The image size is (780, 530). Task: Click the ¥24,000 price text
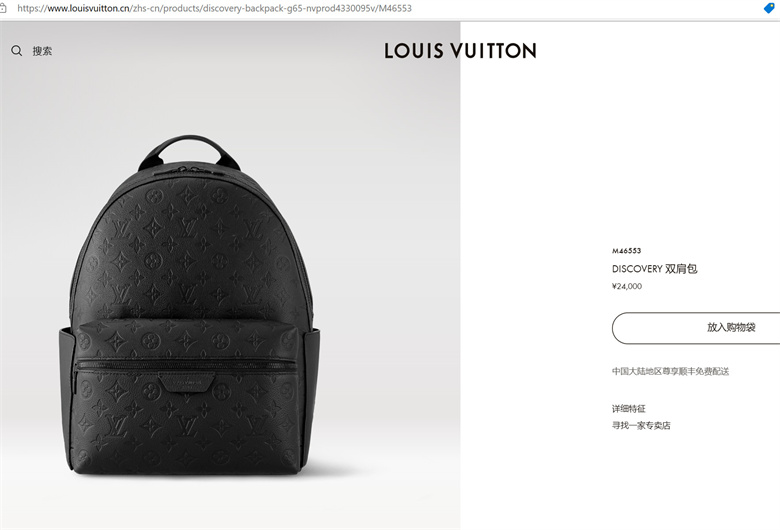click(627, 286)
